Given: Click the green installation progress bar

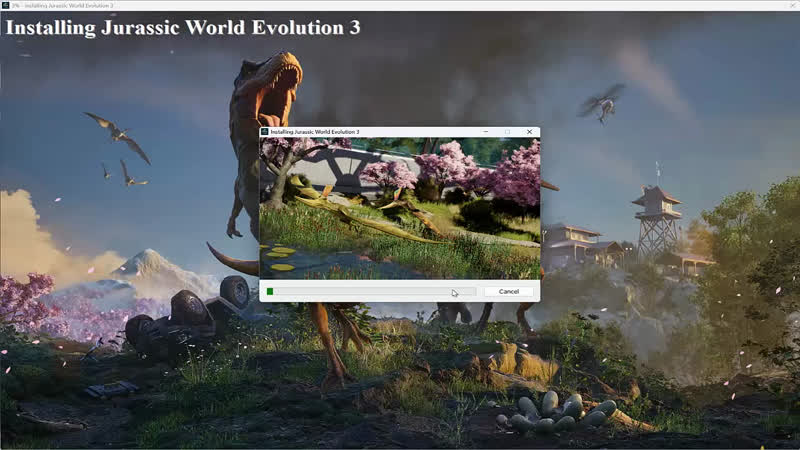Looking at the screenshot, I should (371, 291).
